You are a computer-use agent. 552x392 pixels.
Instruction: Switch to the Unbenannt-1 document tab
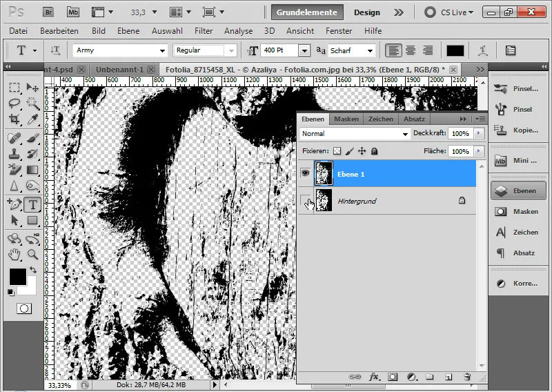click(119, 70)
